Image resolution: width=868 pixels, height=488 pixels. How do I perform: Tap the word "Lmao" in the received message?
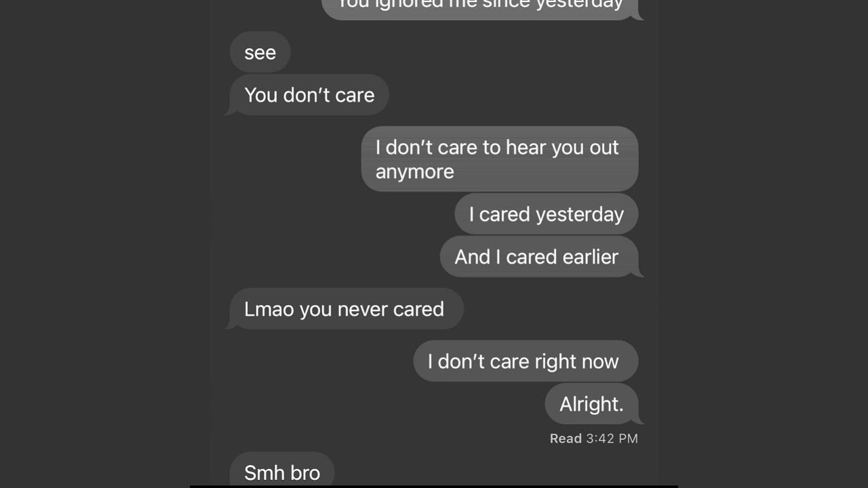pyautogui.click(x=269, y=309)
